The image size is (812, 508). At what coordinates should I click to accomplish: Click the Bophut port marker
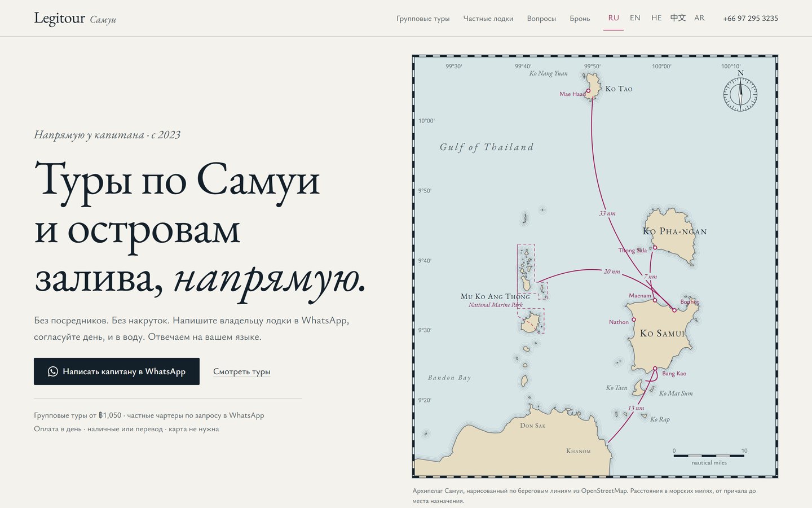pyautogui.click(x=674, y=310)
